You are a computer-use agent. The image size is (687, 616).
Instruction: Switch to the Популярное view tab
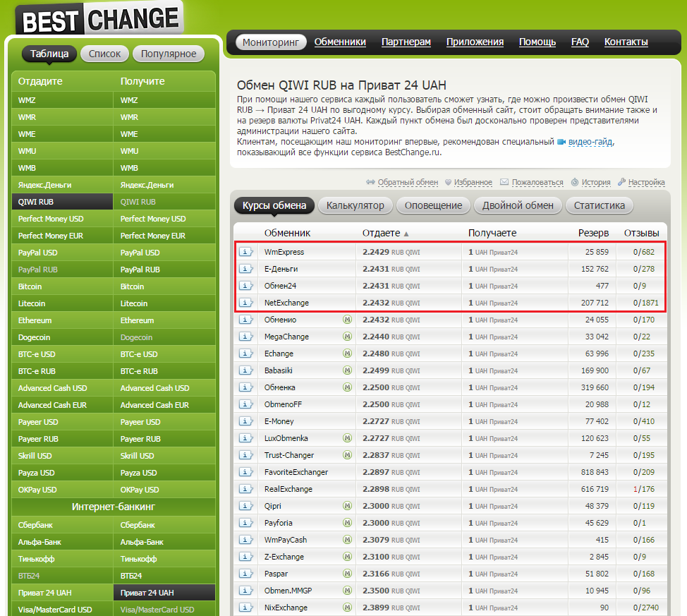169,54
